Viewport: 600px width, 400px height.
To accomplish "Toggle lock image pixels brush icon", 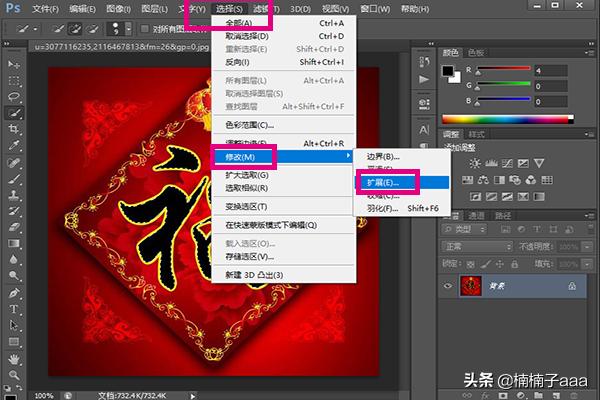I will point(486,264).
